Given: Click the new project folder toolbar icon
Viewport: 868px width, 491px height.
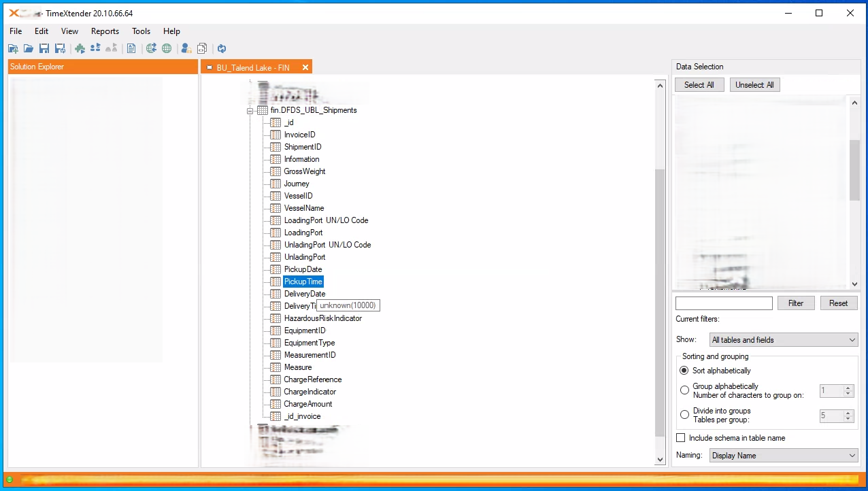Looking at the screenshot, I should [x=13, y=48].
